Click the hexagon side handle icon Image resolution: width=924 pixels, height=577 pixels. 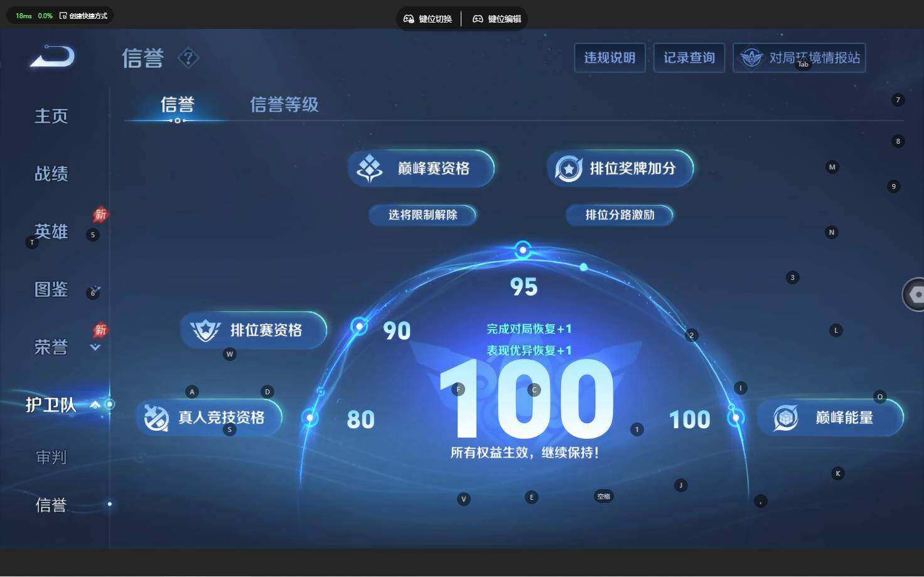(916, 294)
